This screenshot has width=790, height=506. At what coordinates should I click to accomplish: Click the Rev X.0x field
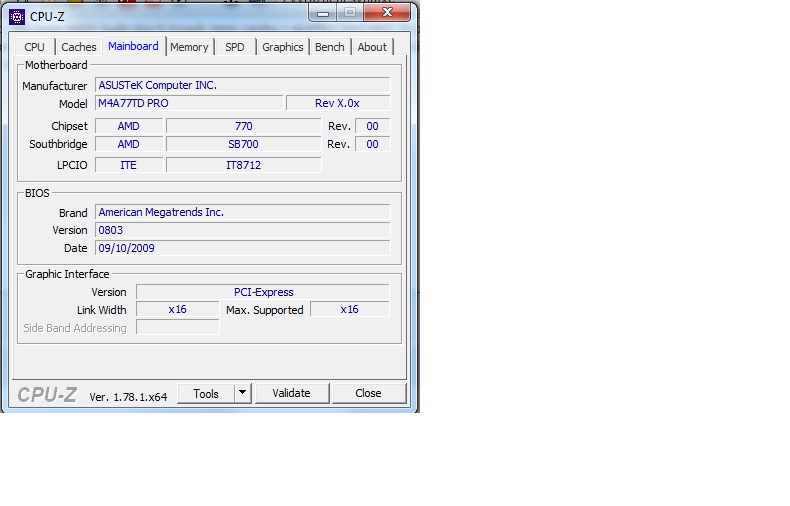tap(338, 103)
